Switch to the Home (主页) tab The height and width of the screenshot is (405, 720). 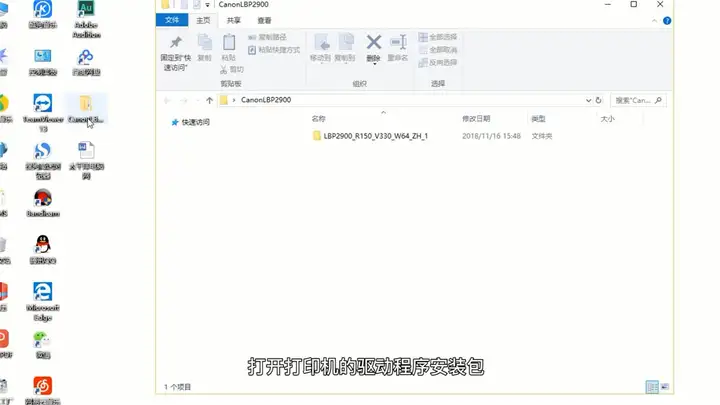(203, 20)
